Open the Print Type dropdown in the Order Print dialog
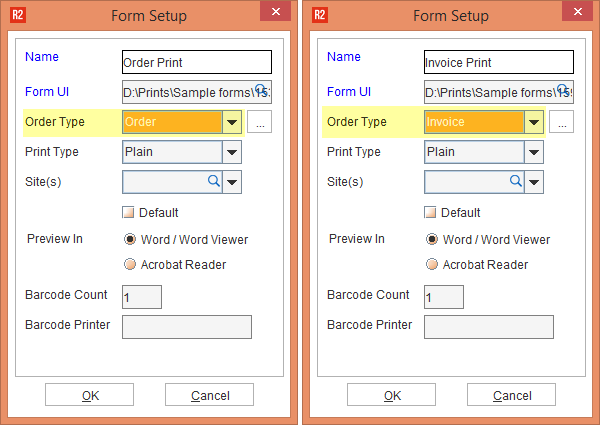Image resolution: width=600 pixels, height=425 pixels. pyautogui.click(x=232, y=152)
